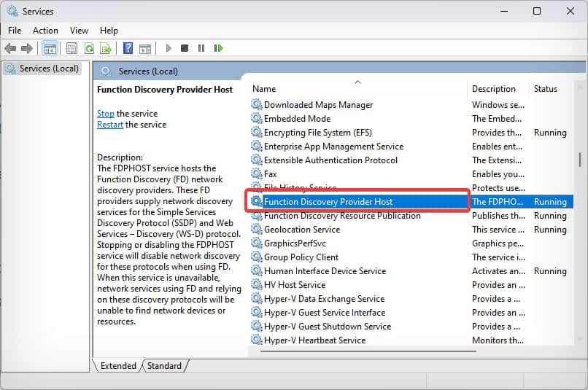This screenshot has height=390, width=588.
Task: Select the Enterprise App Management Service row
Action: point(411,146)
